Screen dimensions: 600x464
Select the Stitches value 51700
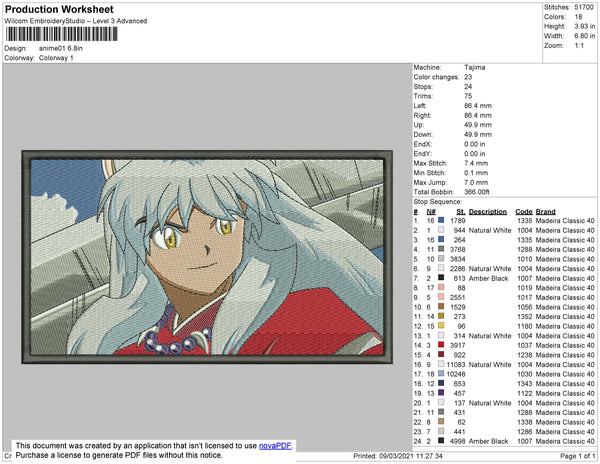(x=584, y=7)
